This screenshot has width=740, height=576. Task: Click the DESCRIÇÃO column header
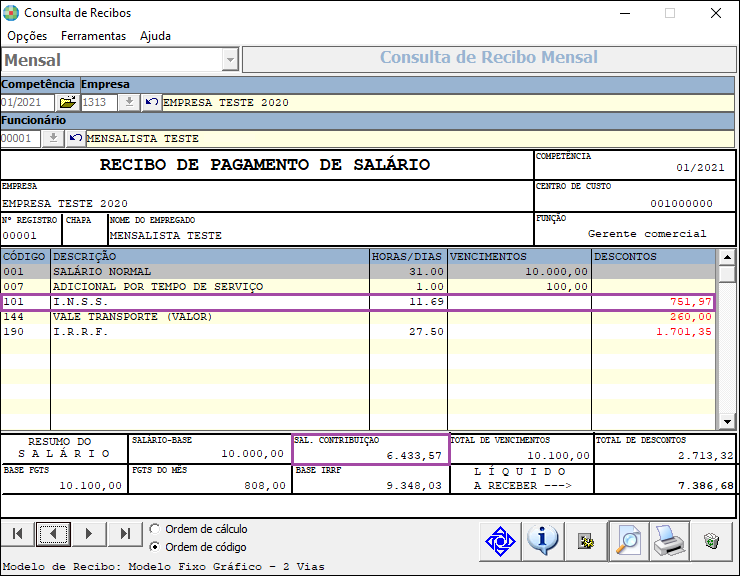(x=210, y=256)
